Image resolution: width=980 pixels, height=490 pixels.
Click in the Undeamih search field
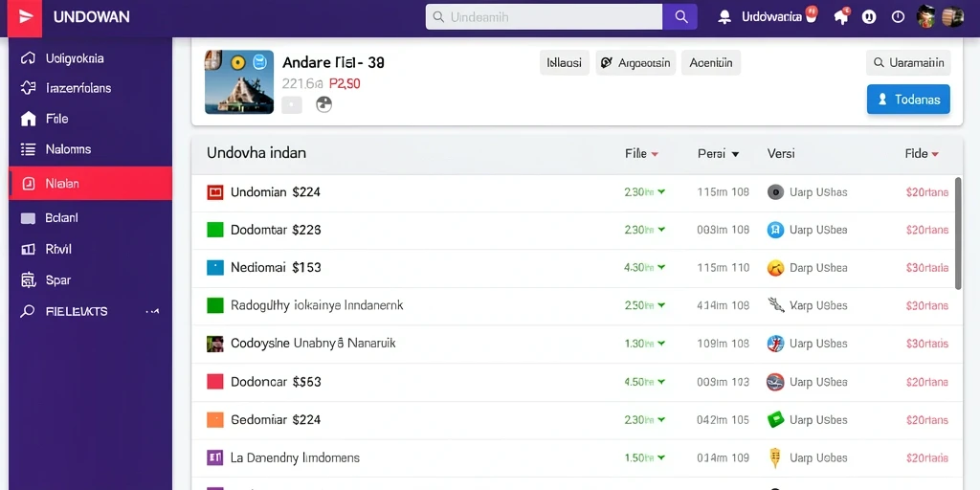545,17
